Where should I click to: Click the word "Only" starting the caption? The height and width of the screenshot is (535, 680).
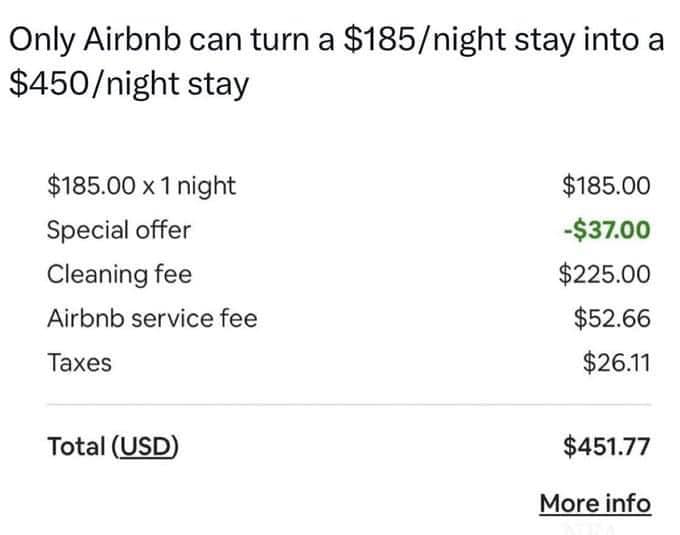click(38, 40)
